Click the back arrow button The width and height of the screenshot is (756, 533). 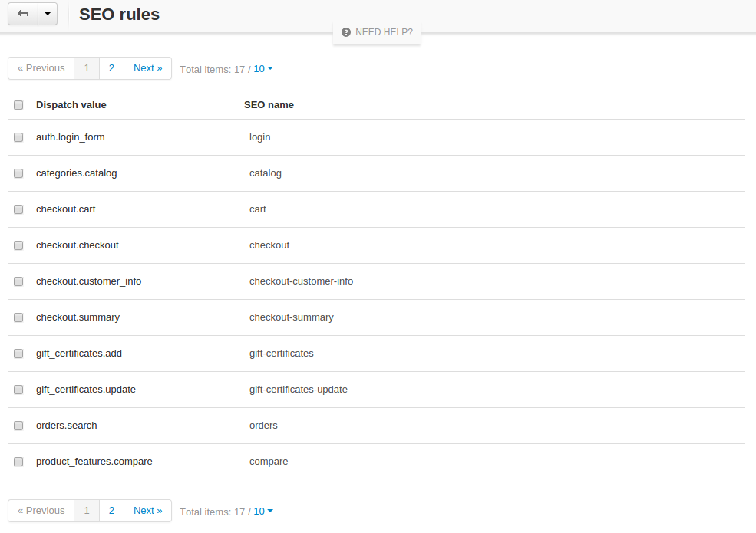pos(23,14)
